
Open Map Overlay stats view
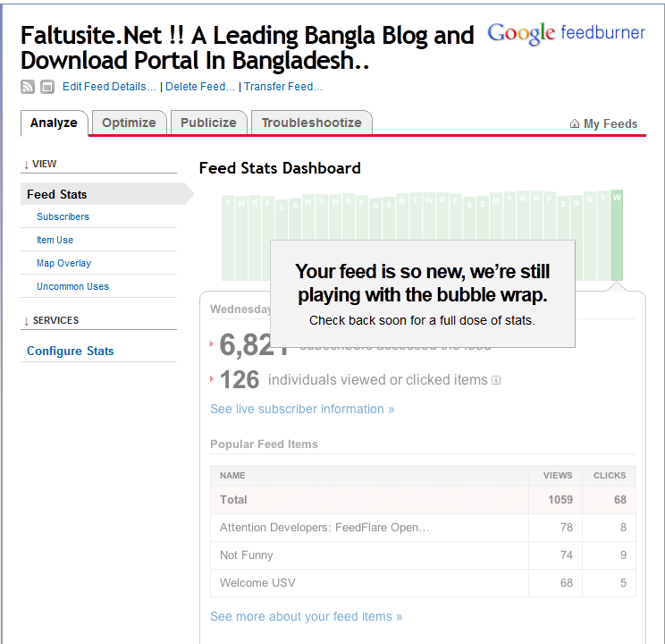[63, 263]
